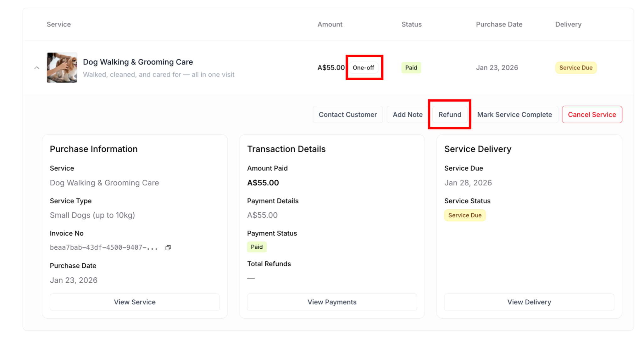Sort by the Amount column header

coord(330,24)
